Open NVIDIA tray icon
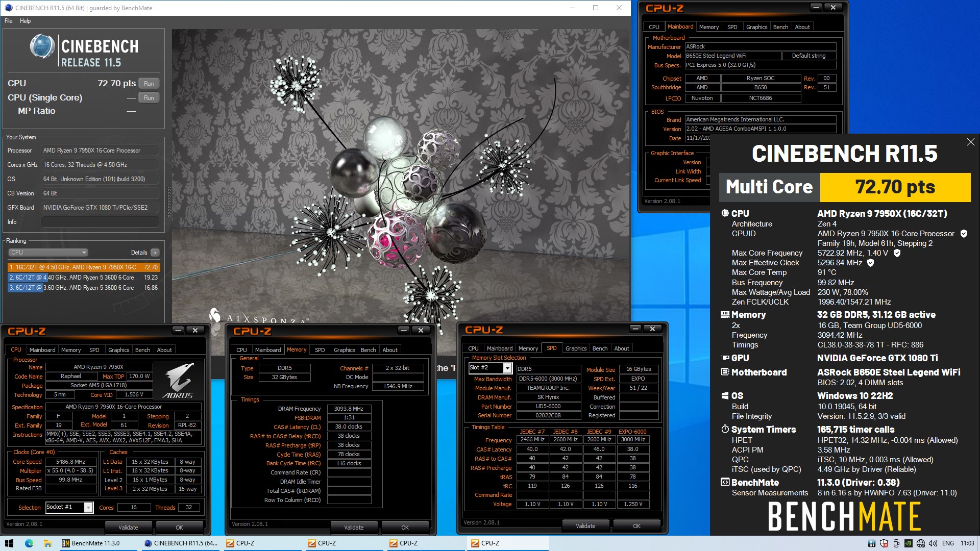 coord(909,543)
